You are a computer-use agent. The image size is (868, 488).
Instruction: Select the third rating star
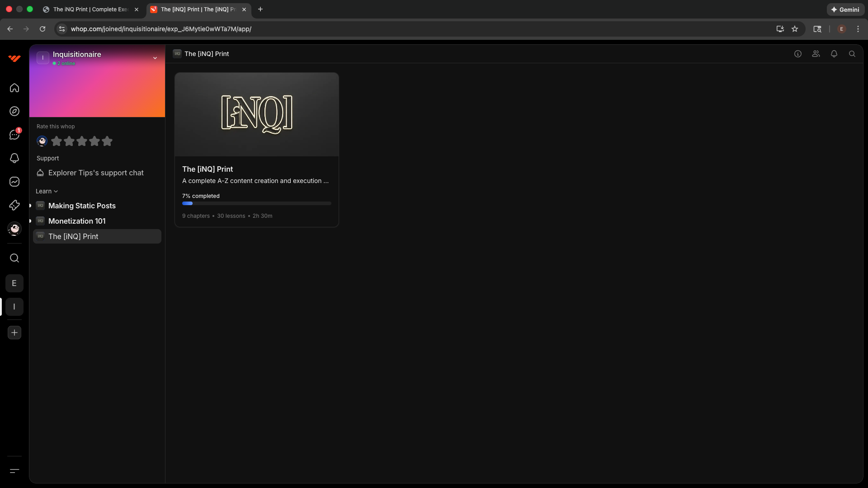[x=82, y=141]
